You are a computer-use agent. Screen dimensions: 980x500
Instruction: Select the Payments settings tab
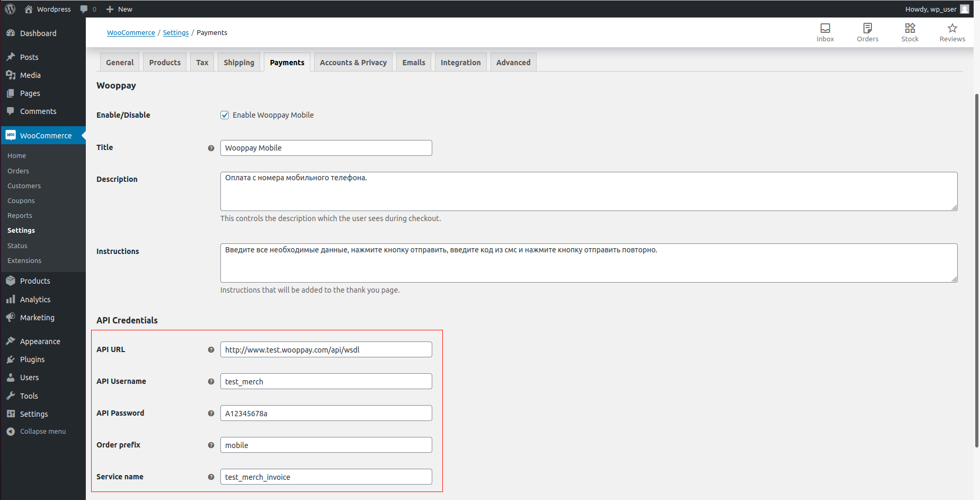pos(287,63)
